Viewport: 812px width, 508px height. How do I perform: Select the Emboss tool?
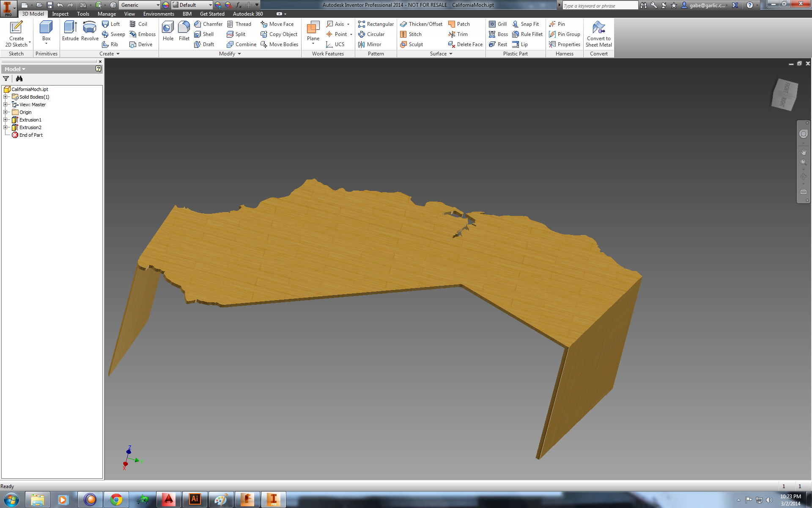pos(143,34)
